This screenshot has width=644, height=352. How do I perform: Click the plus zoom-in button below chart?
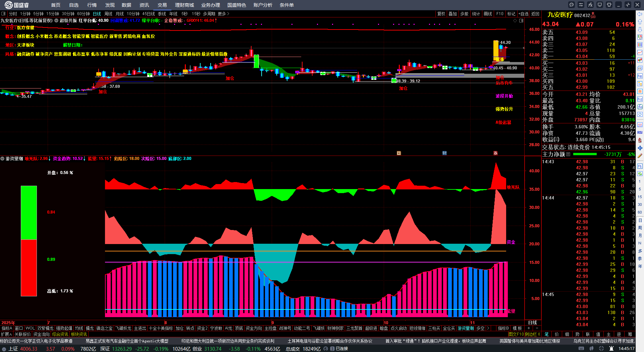click(x=529, y=328)
